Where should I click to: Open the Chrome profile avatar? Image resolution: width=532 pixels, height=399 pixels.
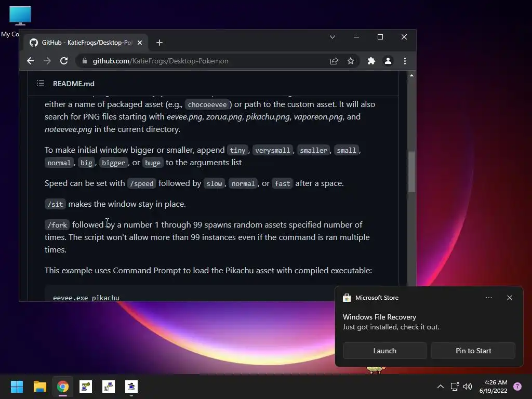click(388, 61)
